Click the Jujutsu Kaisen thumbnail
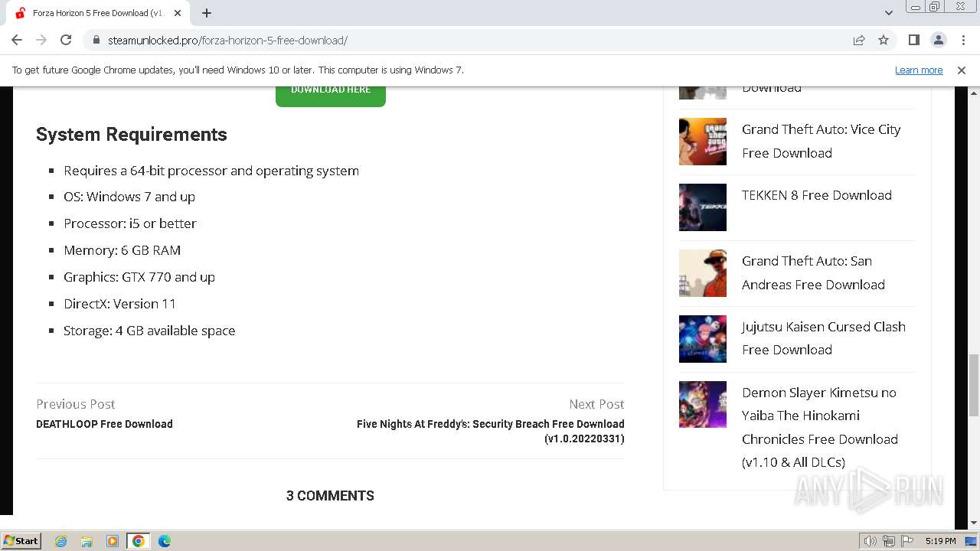The image size is (980, 551). [x=703, y=339]
